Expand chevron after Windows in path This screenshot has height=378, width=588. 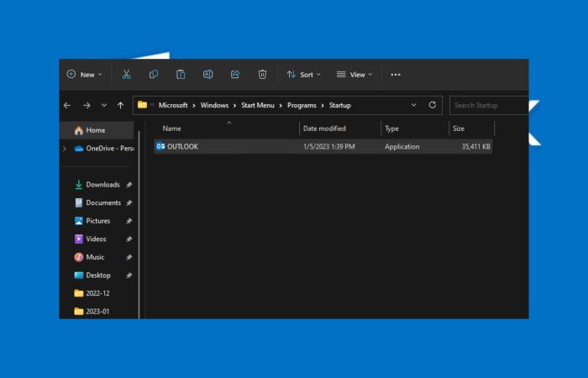pos(234,105)
